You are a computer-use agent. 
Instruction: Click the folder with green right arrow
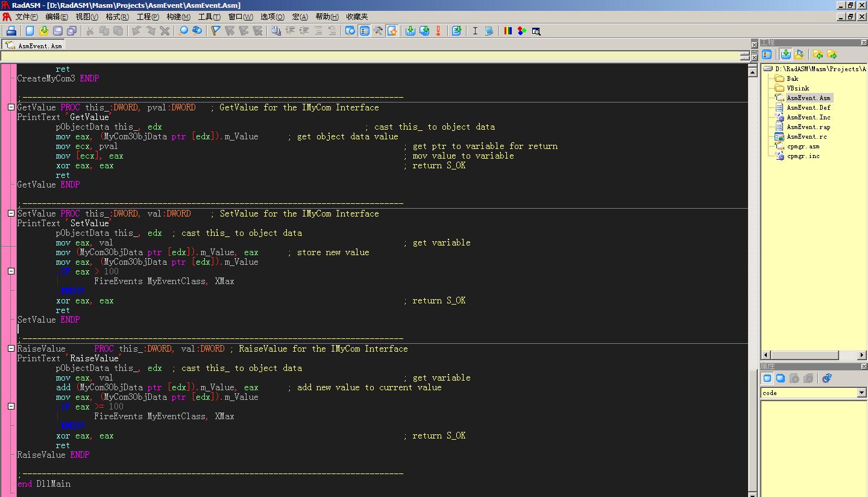point(832,55)
